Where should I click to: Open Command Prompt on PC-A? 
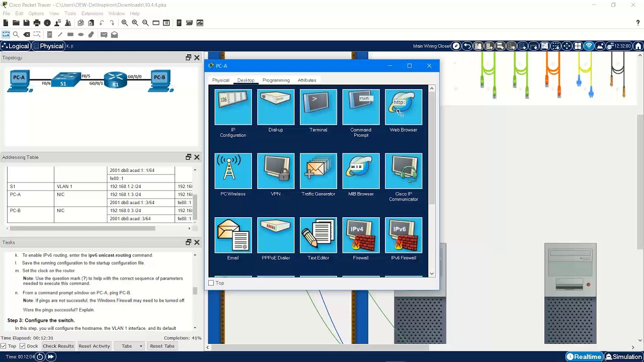click(x=361, y=107)
